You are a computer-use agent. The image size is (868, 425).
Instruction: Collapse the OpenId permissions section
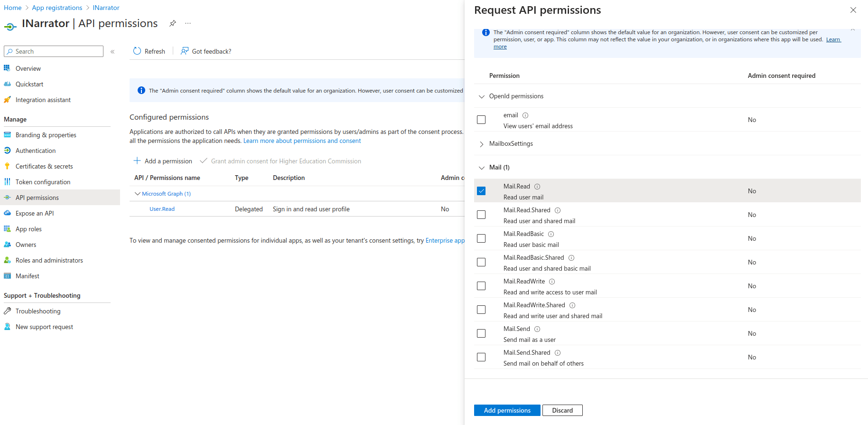click(x=482, y=96)
